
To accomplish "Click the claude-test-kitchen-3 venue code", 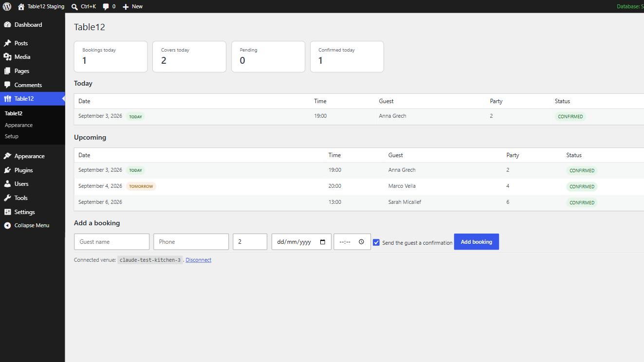I will (x=150, y=260).
